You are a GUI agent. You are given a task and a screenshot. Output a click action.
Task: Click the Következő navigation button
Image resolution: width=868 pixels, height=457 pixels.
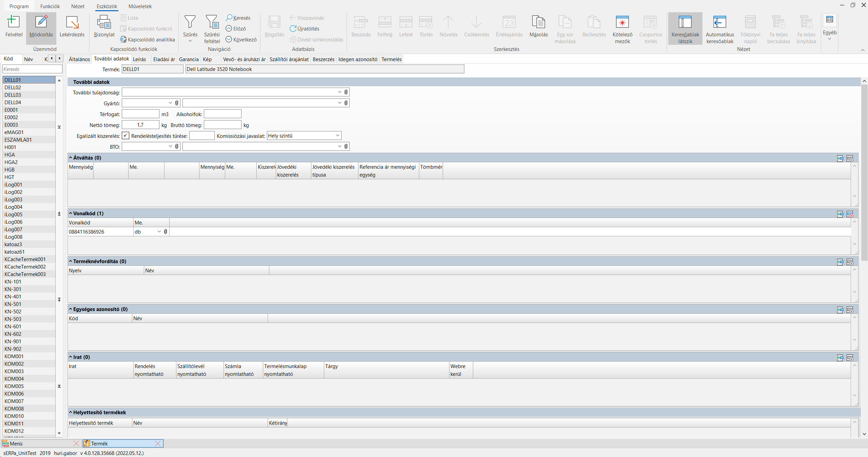[x=241, y=40]
